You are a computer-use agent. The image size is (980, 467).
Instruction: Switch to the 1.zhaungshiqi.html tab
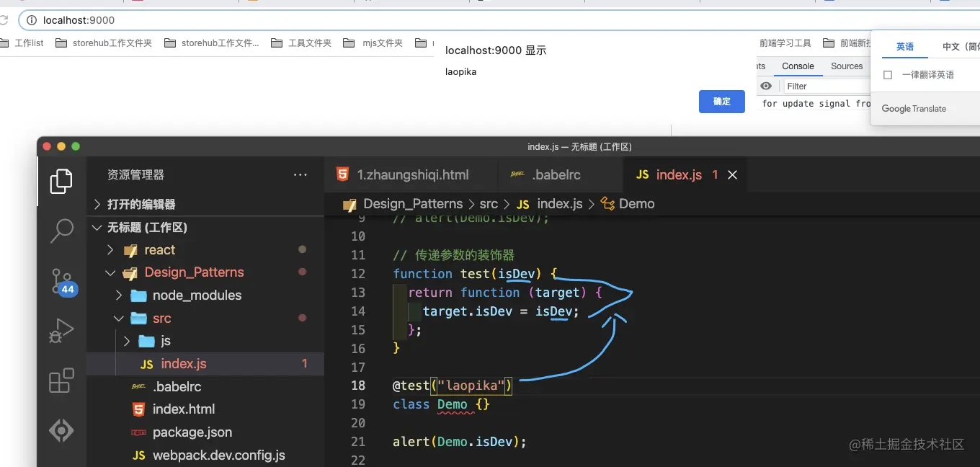[x=411, y=175]
